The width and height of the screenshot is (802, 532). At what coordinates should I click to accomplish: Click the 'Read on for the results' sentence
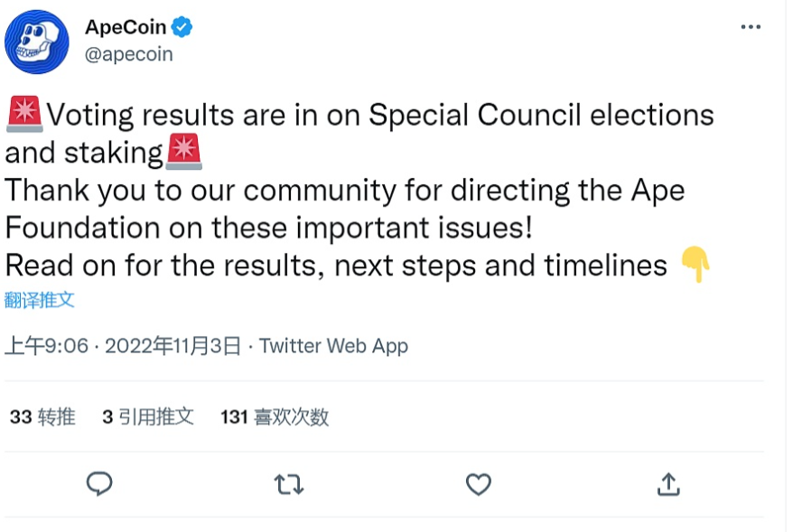(x=336, y=265)
